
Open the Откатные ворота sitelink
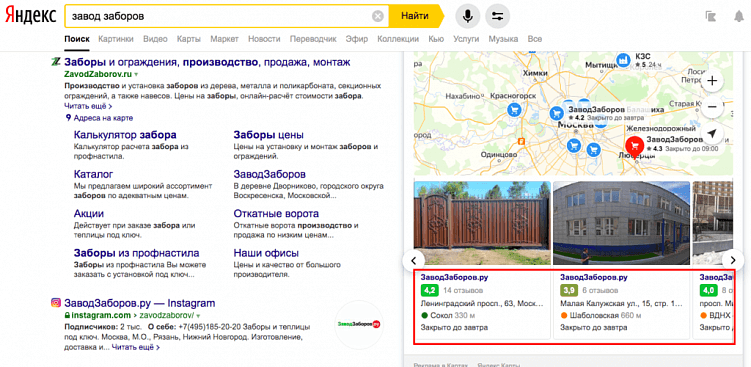(x=276, y=213)
